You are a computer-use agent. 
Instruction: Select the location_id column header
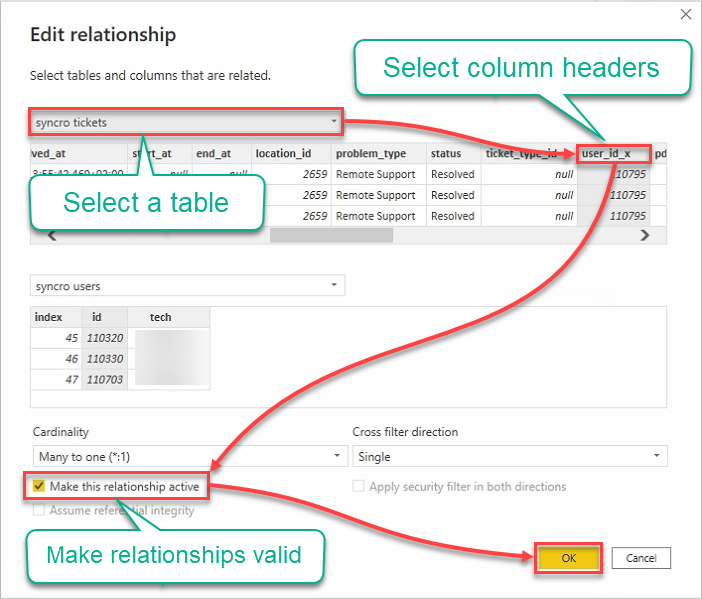(x=291, y=154)
